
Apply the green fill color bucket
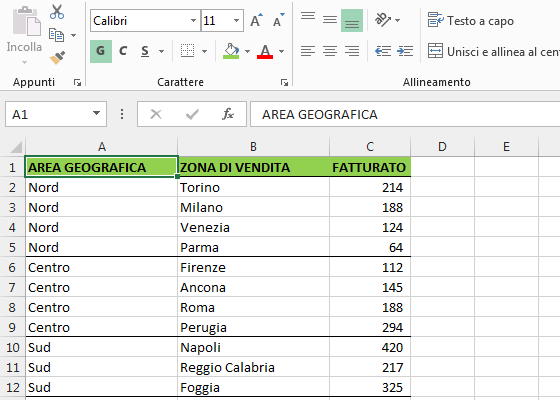point(231,51)
